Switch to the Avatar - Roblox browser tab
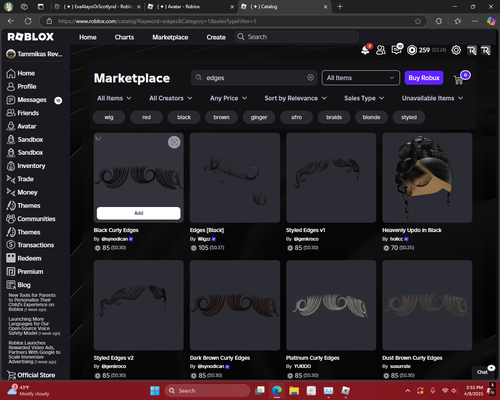Screen dimensions: 500x400 tap(190, 7)
